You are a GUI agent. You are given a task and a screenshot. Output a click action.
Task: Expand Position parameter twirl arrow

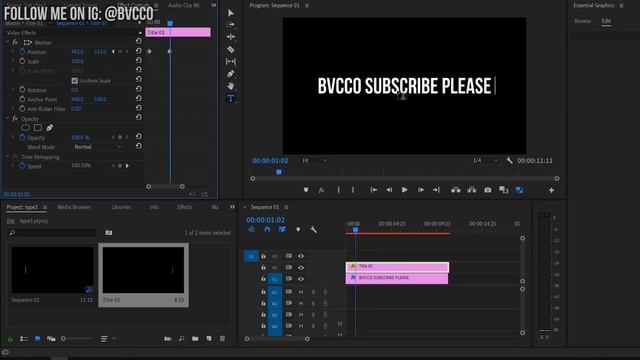pos(13,52)
